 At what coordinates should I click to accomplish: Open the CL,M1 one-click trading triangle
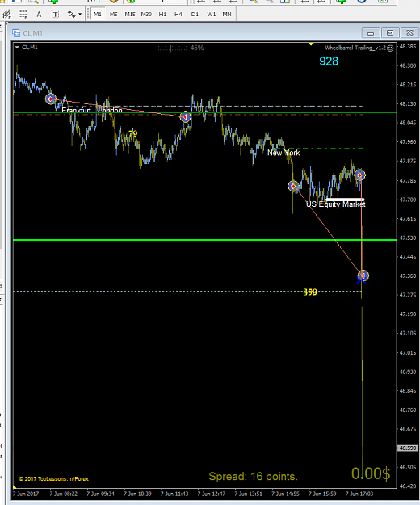(17, 48)
